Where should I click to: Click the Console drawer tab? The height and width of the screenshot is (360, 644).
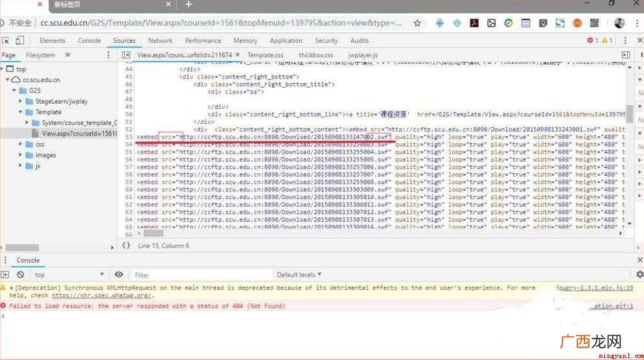28,260
